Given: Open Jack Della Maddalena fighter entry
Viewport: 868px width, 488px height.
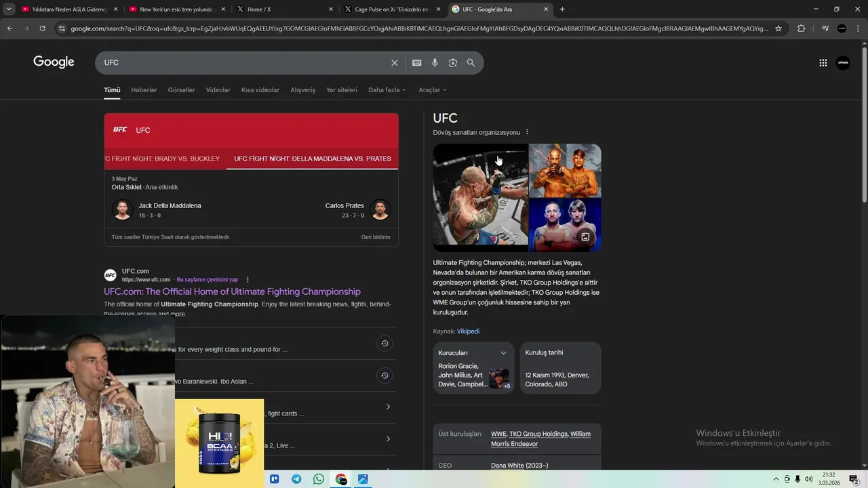Looking at the screenshot, I should pyautogui.click(x=157, y=209).
